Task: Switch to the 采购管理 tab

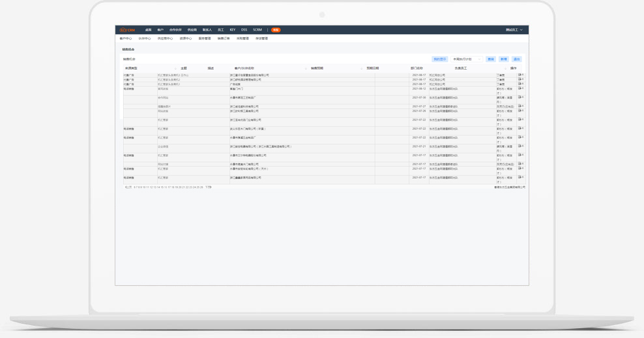Action: coord(242,38)
